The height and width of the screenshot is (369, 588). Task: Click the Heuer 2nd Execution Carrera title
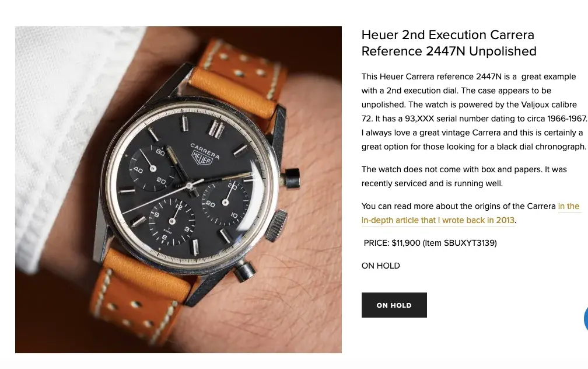(x=449, y=43)
